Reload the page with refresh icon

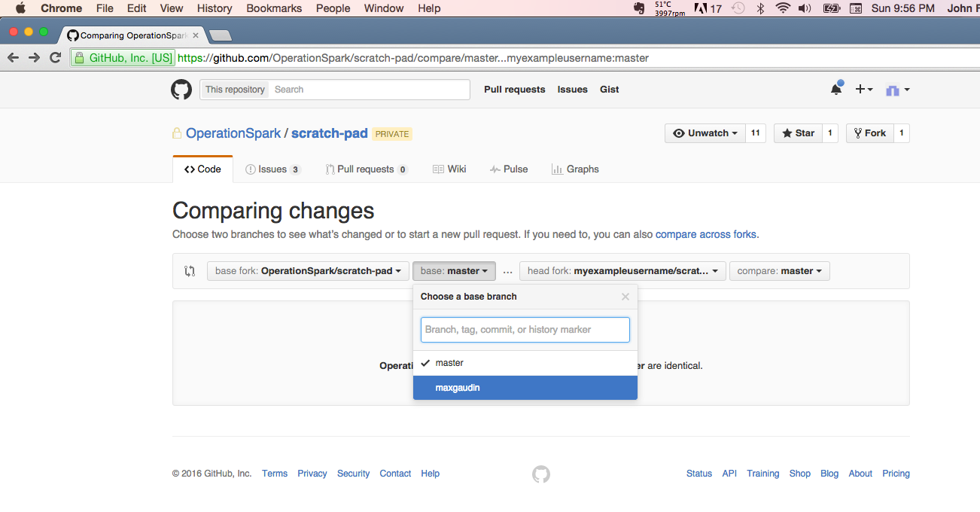[55, 58]
